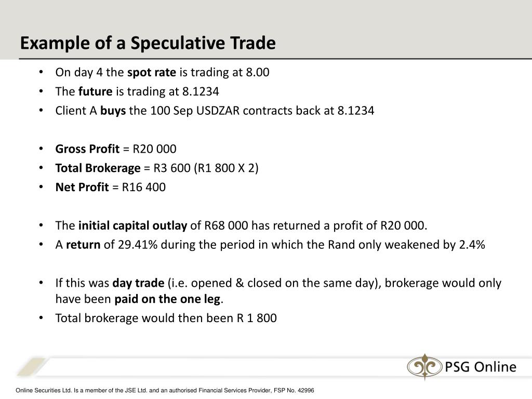Click the 29.41% return bullet line
532x399 pixels.
click(270, 245)
